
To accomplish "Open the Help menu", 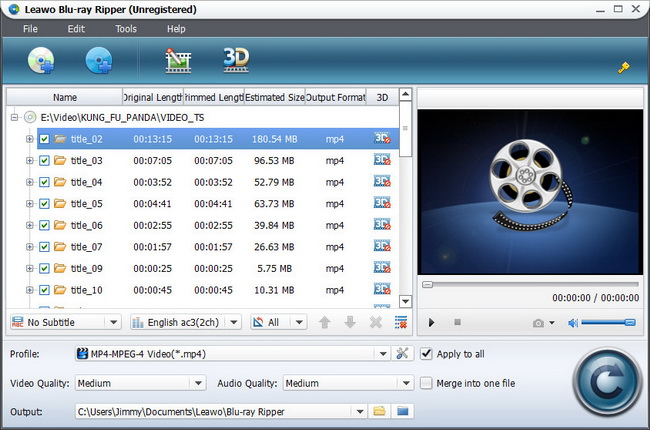I will coord(176,29).
